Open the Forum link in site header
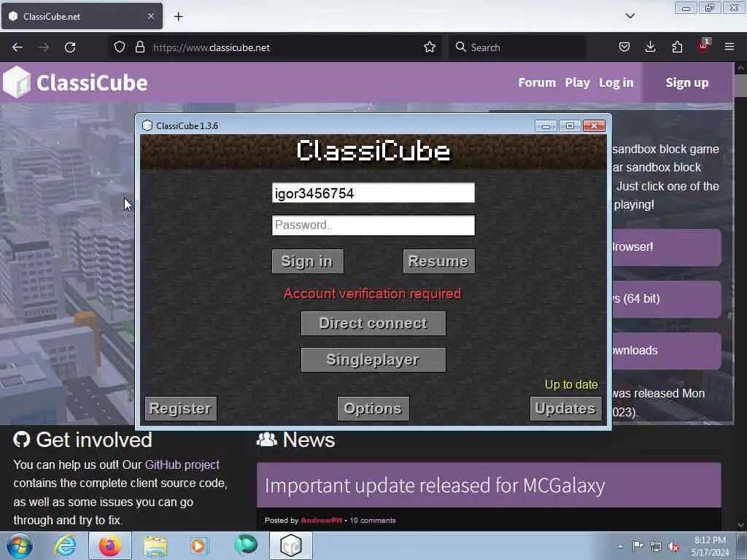 (x=537, y=82)
